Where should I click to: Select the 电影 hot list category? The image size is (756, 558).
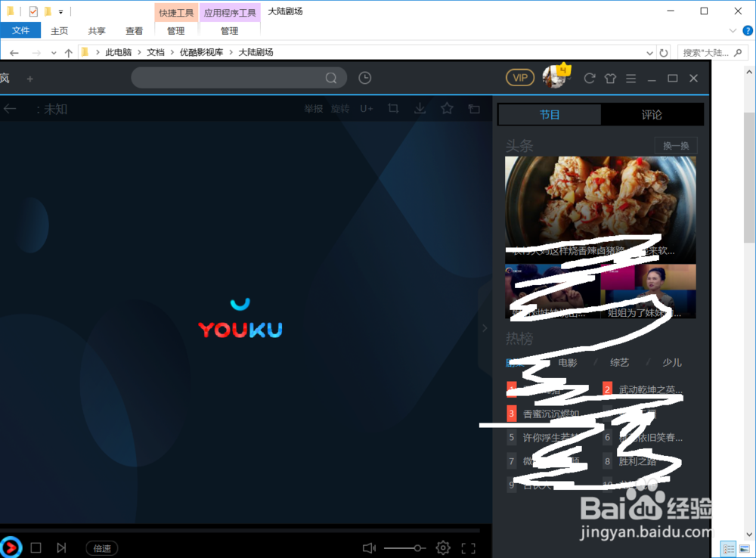(x=568, y=363)
